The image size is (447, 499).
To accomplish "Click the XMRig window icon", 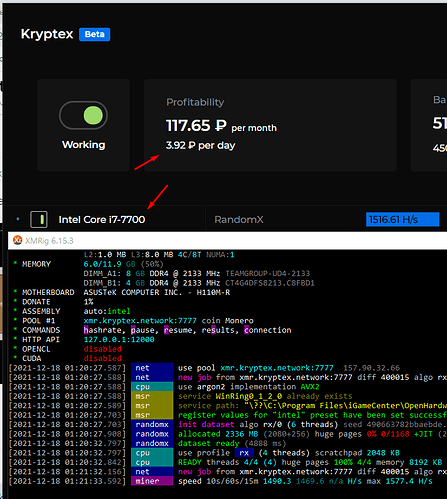I will pyautogui.click(x=17, y=240).
